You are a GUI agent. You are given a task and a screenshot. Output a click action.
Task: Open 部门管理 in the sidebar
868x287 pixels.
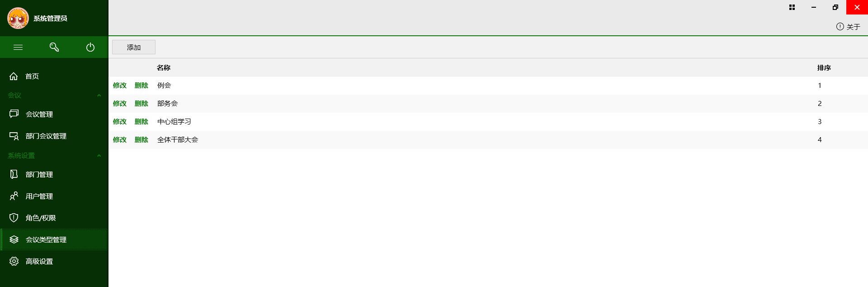pos(39,174)
